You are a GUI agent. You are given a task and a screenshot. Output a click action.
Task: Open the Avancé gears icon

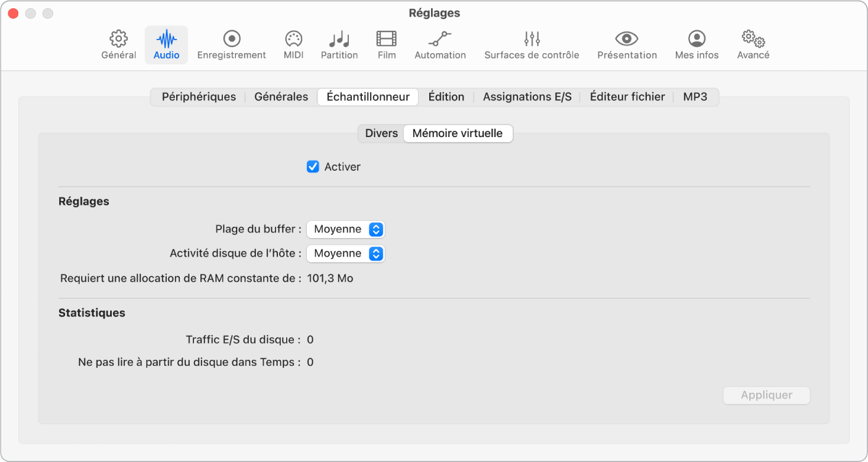tap(753, 40)
